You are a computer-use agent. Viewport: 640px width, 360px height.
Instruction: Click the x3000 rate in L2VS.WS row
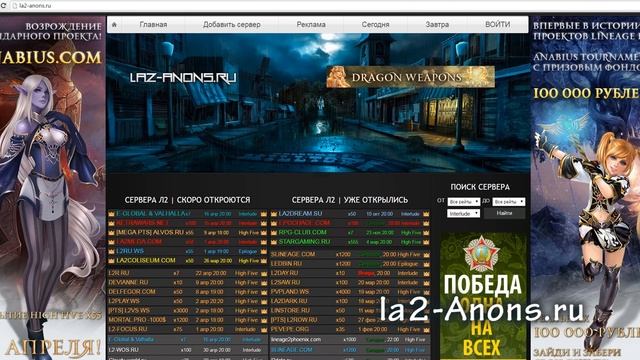click(x=181, y=311)
